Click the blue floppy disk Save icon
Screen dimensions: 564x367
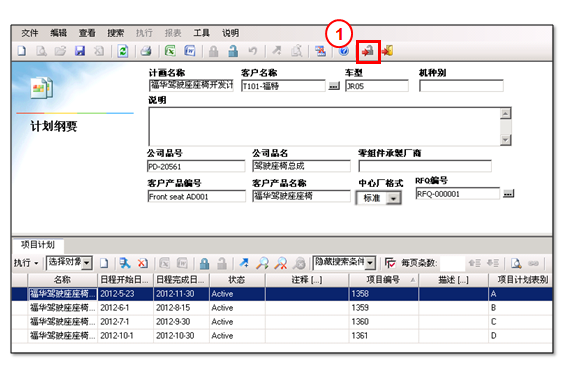pos(80,51)
